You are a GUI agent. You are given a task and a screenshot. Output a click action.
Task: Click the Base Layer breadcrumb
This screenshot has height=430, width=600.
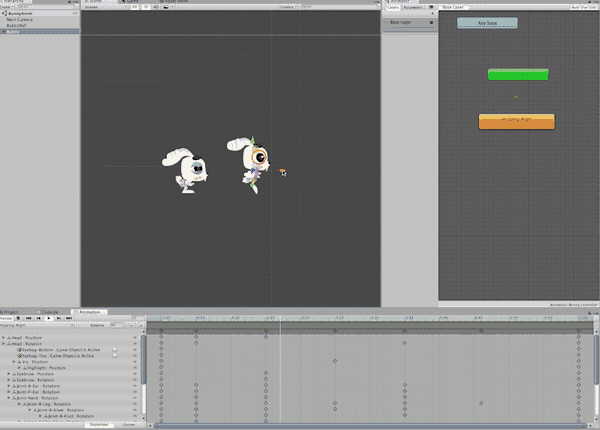click(453, 7)
